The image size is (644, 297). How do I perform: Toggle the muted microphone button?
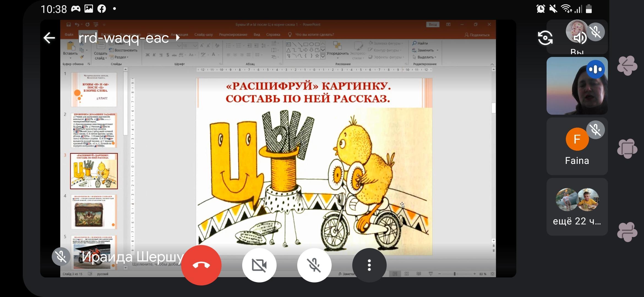point(314,265)
